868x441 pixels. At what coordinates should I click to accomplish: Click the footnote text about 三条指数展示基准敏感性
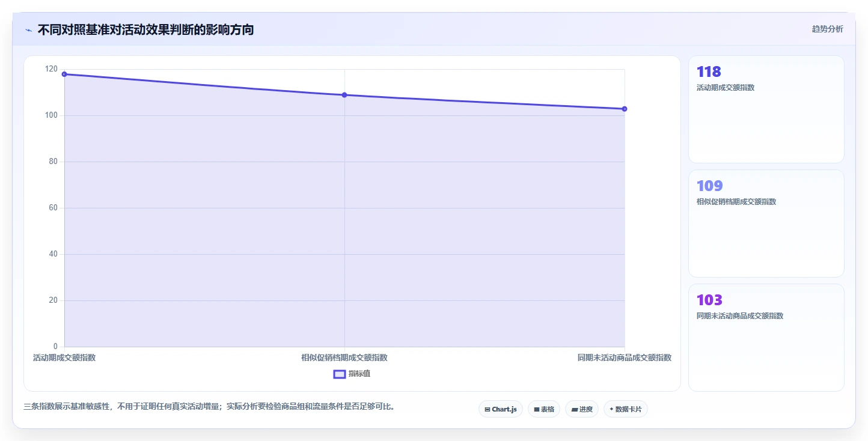point(210,407)
